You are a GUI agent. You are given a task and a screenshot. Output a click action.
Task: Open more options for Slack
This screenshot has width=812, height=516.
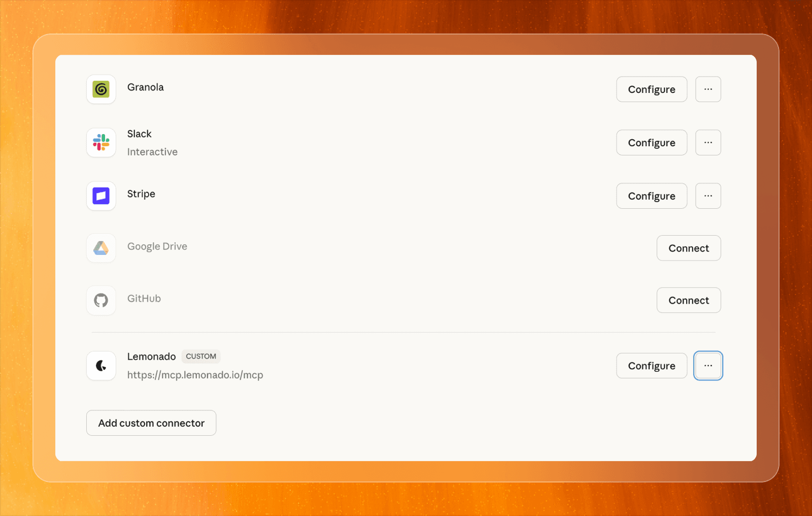[708, 143]
